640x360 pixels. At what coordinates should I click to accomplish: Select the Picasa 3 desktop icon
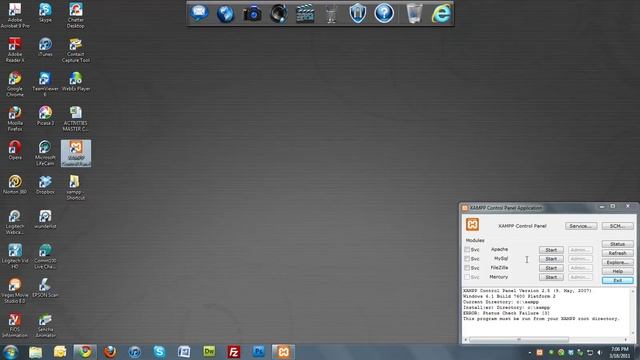coord(45,116)
